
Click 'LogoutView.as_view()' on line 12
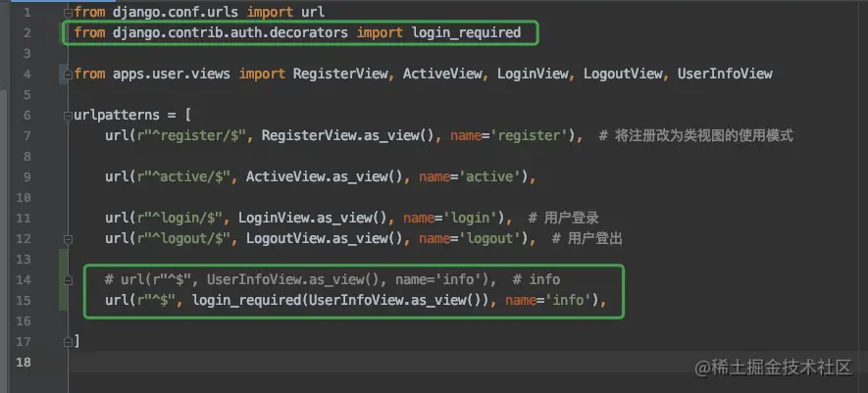pyautogui.click(x=325, y=238)
